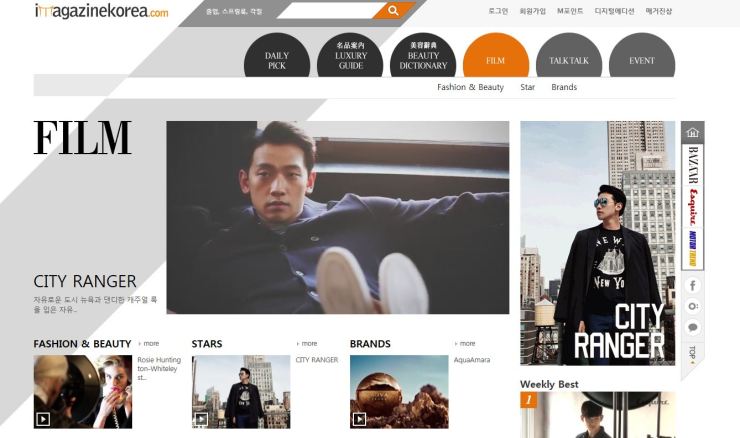Click the speech bubble icon in sidebar
The height and width of the screenshot is (438, 740).
(692, 327)
